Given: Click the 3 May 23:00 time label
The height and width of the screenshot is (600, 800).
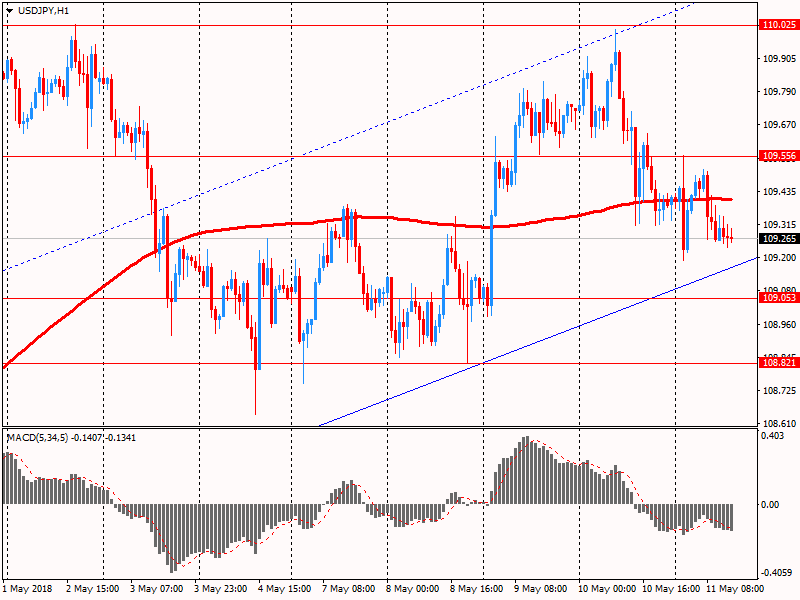Looking at the screenshot, I should (x=220, y=589).
